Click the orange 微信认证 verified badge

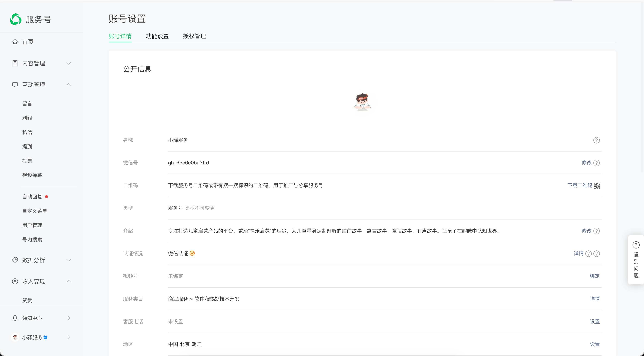192,253
